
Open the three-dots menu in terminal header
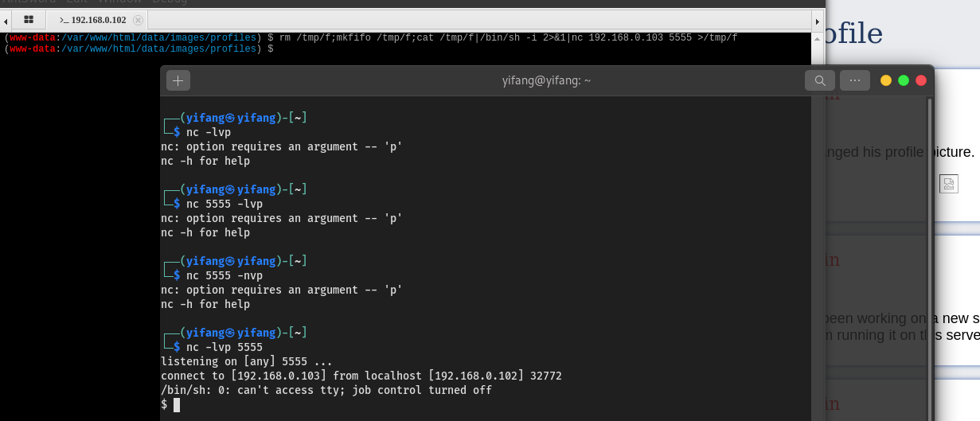(854, 80)
